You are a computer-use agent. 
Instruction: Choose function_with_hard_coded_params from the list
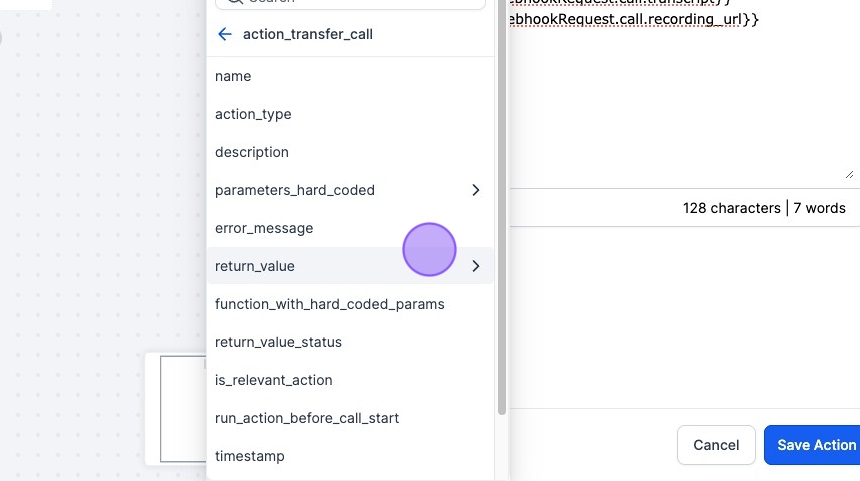[x=330, y=304]
